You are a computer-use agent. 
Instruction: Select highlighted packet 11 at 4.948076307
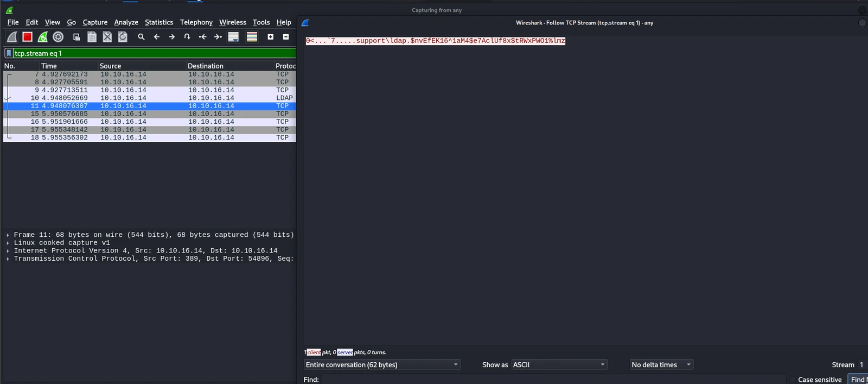[x=150, y=106]
